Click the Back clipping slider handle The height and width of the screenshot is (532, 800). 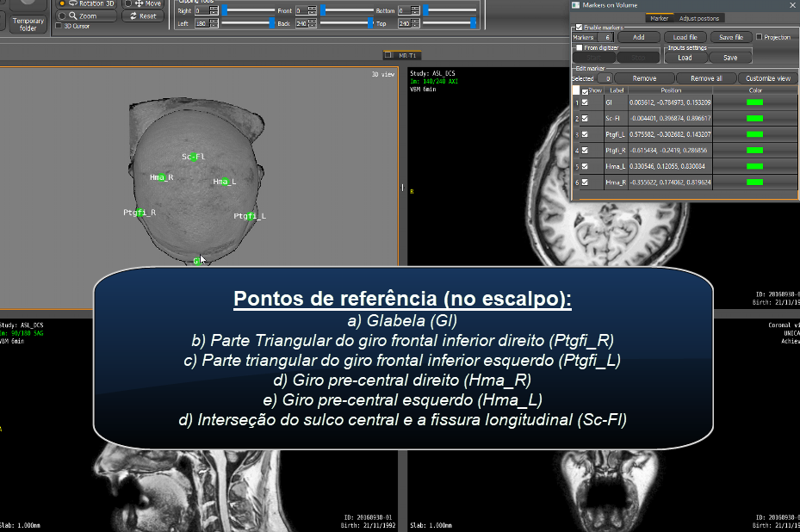[x=370, y=23]
